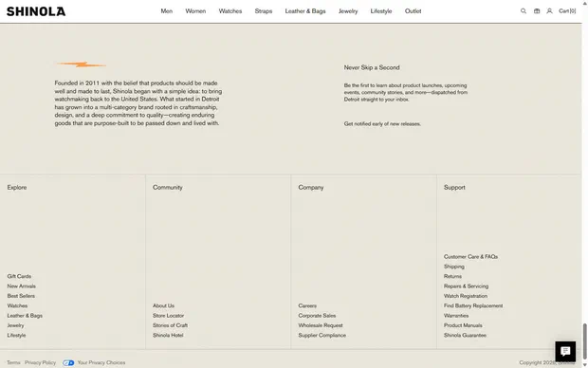Open the account user icon
Screen dimensions: 588x368
[549, 11]
